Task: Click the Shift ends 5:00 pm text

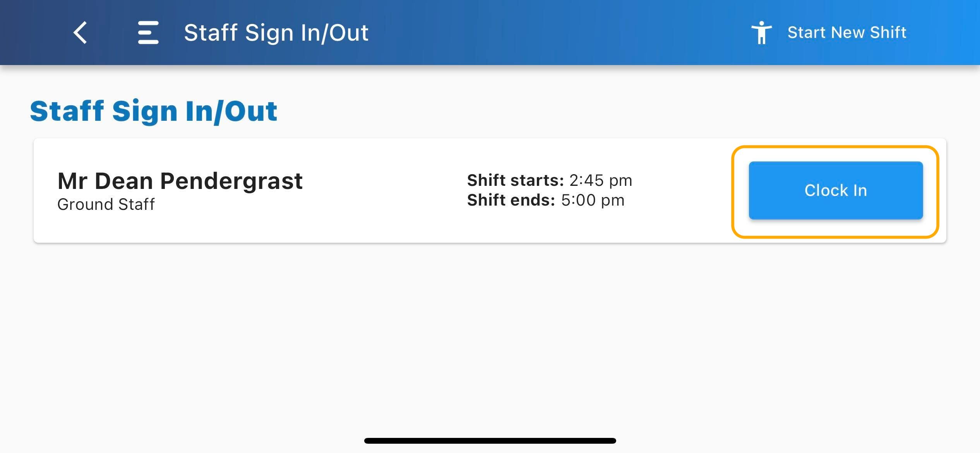Action: pyautogui.click(x=546, y=200)
